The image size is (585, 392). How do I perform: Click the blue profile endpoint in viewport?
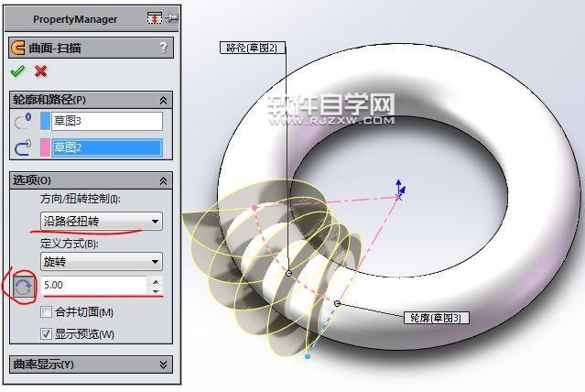(308, 357)
